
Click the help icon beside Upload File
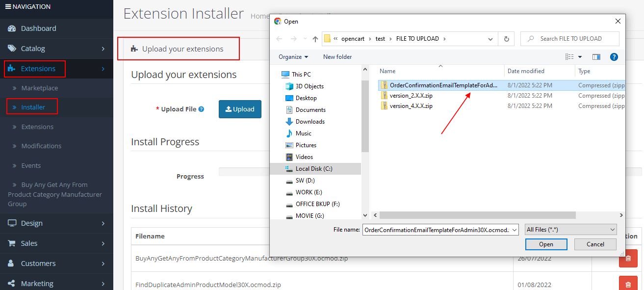(201, 109)
